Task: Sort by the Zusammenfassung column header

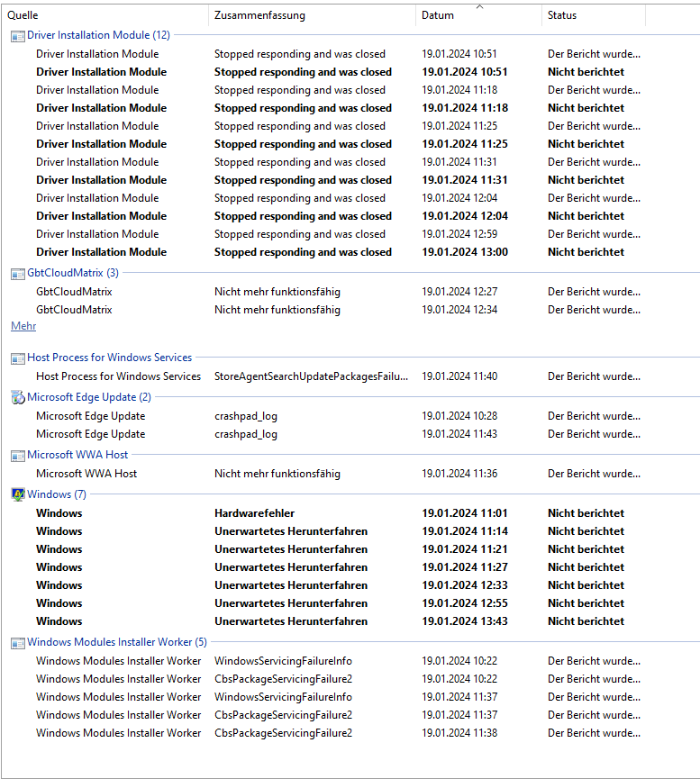Action: pyautogui.click(x=313, y=15)
